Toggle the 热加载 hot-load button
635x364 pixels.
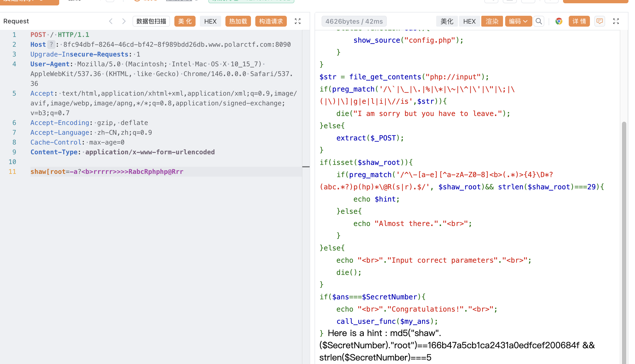[x=238, y=21]
